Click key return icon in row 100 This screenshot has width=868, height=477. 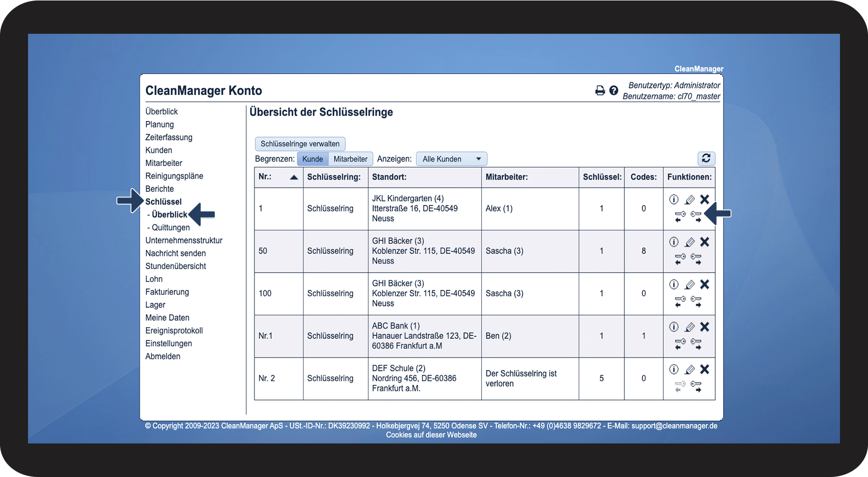click(x=680, y=302)
